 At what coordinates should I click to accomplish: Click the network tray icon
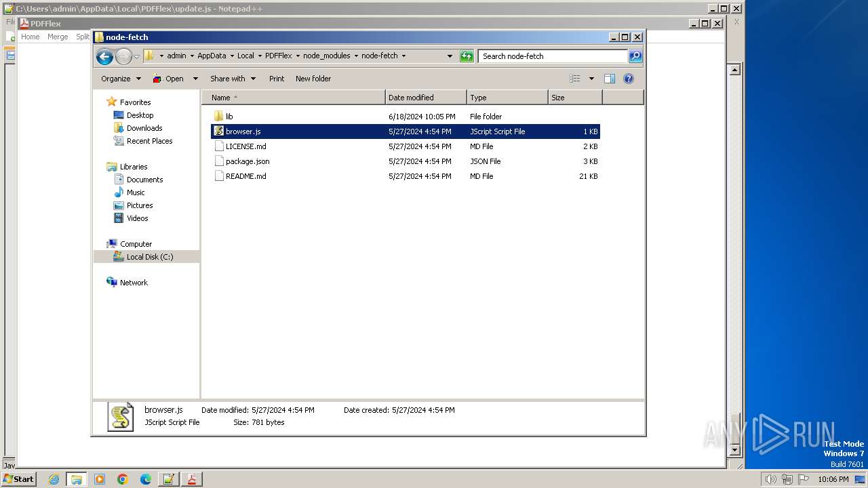[787, 479]
